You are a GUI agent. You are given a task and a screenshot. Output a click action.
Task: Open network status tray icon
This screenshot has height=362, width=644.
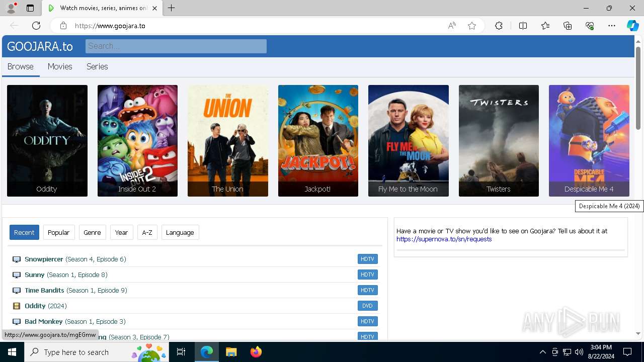tap(567, 352)
